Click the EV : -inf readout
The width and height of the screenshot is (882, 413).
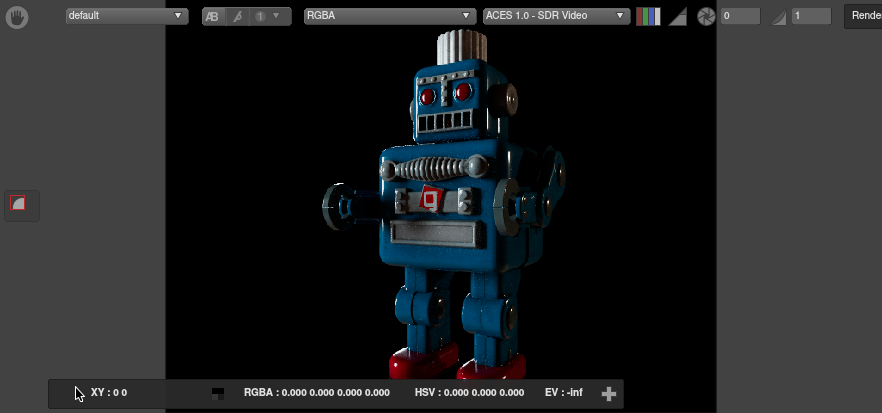pos(564,393)
